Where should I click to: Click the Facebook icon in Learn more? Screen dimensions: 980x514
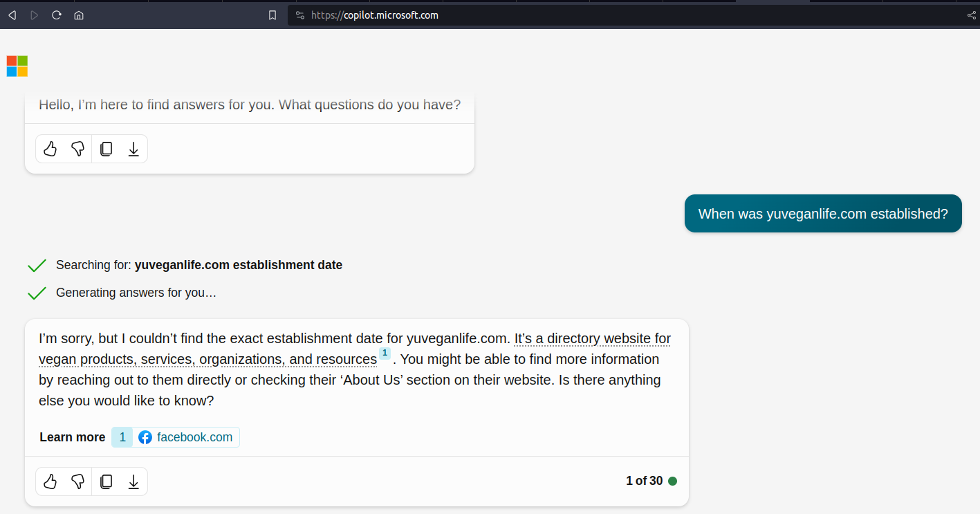tap(145, 437)
